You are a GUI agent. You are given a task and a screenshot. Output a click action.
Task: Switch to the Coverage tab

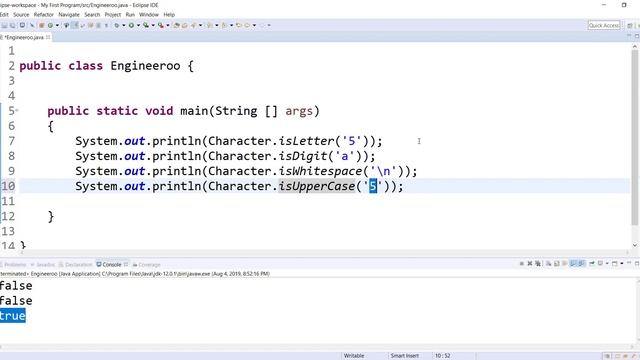(147, 264)
